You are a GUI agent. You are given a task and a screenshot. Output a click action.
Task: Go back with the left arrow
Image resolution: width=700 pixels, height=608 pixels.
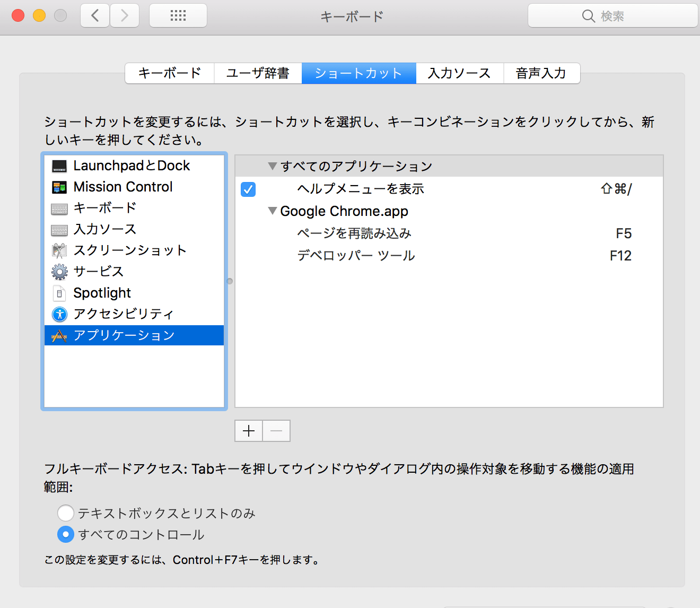[95, 15]
